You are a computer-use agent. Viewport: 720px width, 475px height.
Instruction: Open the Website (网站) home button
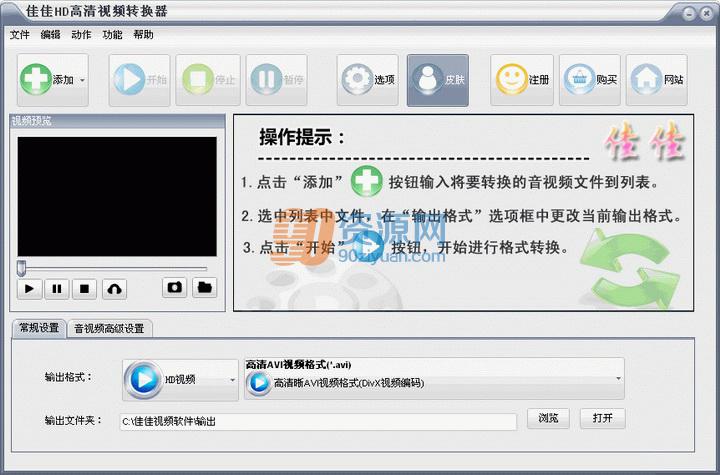click(x=657, y=80)
